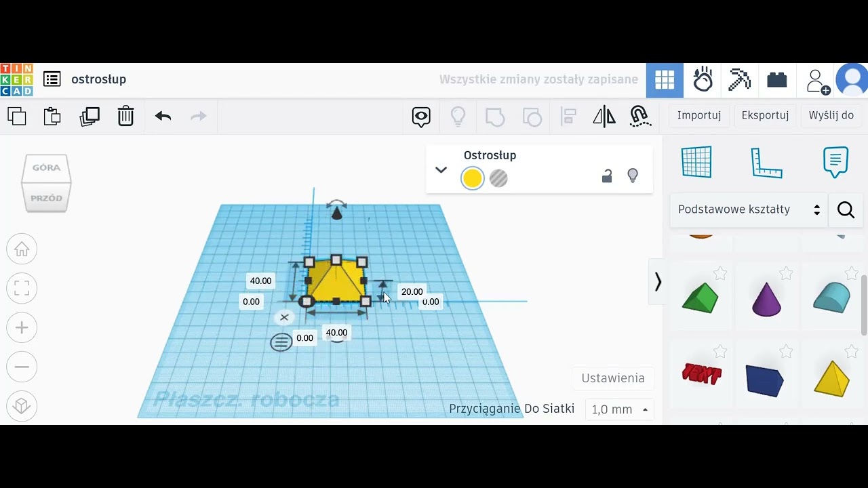Click the Zoom out minus button

pyautogui.click(x=22, y=367)
